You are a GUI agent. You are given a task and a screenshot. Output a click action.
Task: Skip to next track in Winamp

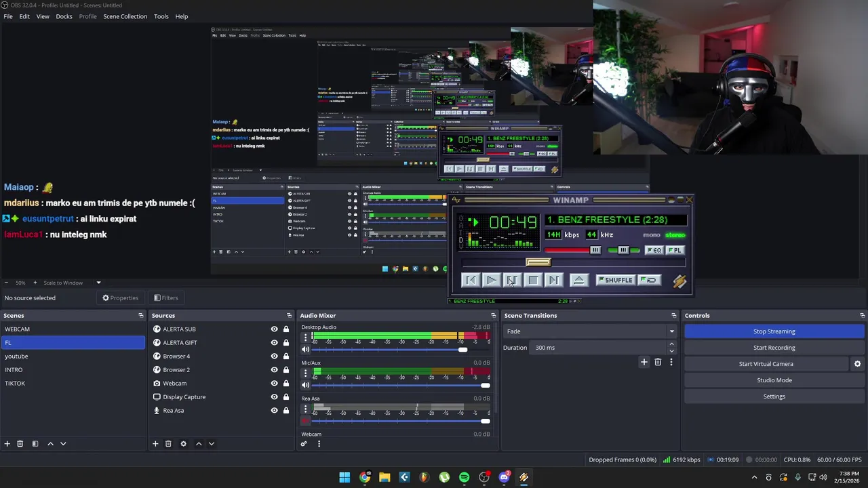tap(554, 280)
